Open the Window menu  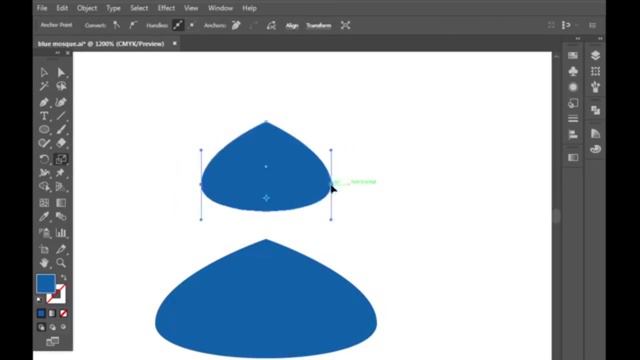[x=220, y=8]
